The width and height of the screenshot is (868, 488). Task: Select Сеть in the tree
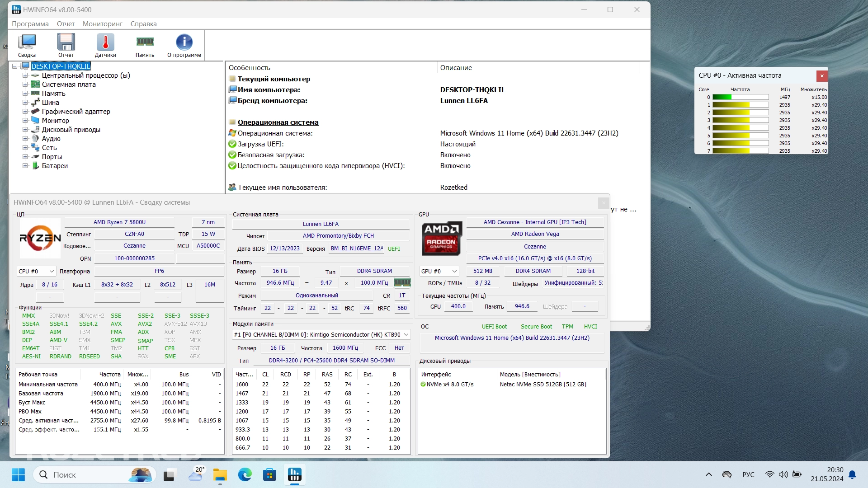point(49,148)
